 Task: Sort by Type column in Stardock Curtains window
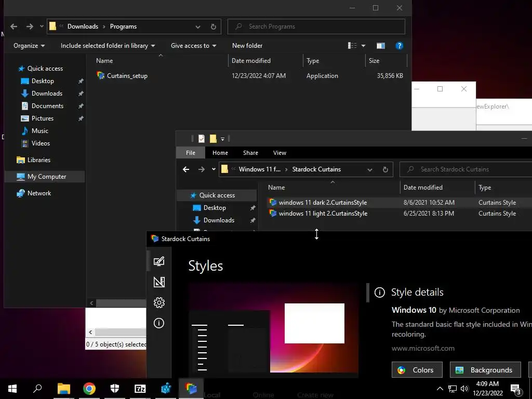485,187
